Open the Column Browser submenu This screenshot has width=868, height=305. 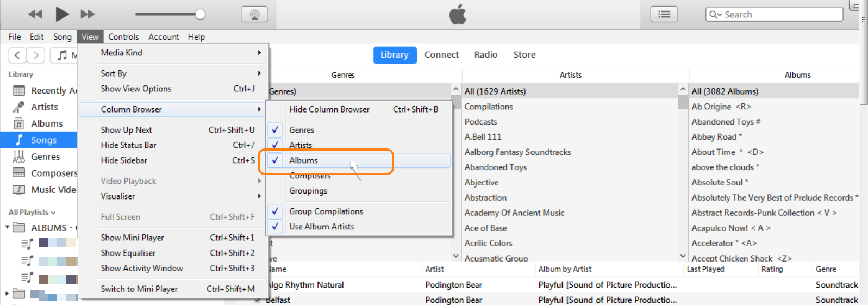coord(174,109)
